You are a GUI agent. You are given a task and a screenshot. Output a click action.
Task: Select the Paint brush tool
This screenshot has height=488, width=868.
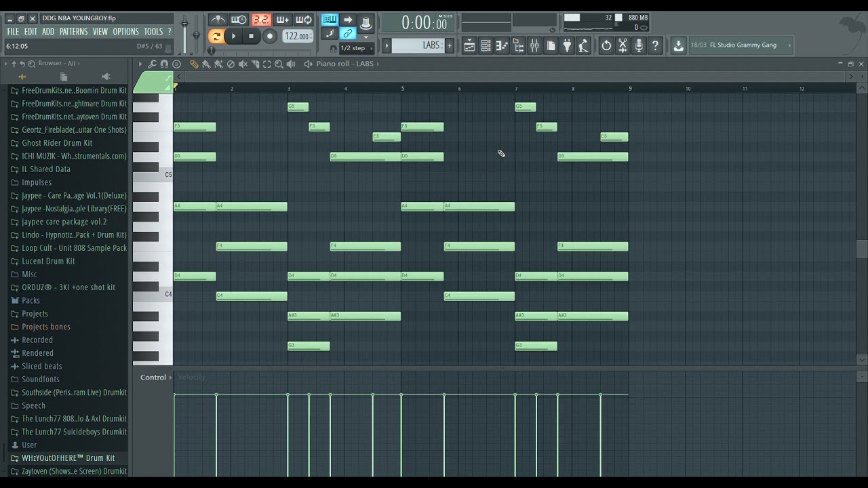click(206, 64)
